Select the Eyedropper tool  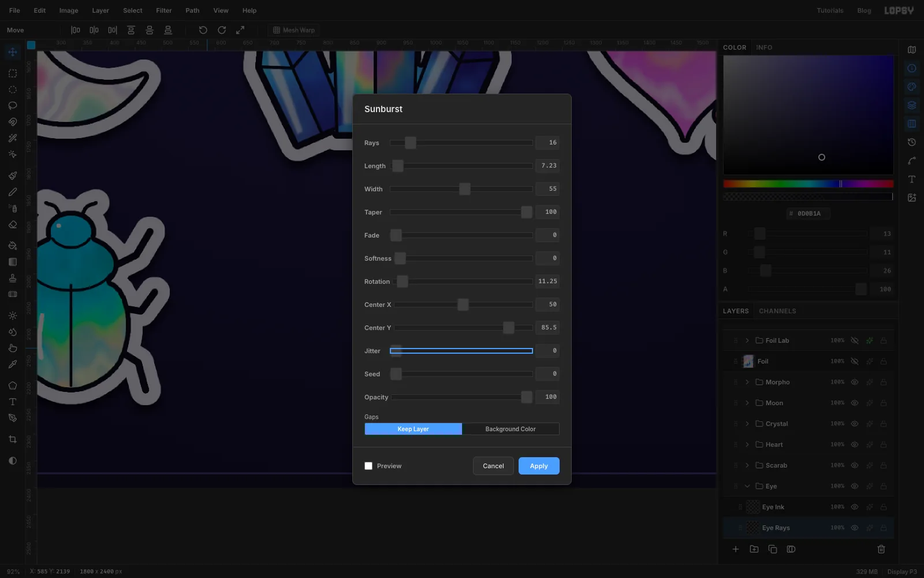click(13, 365)
